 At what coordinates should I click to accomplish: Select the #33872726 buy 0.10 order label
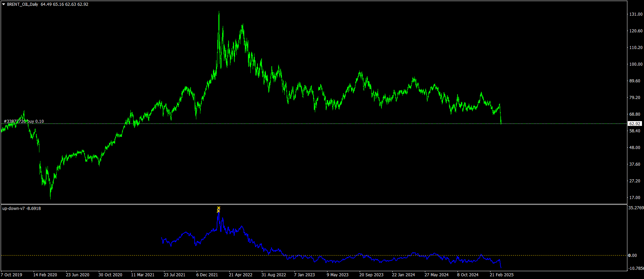[x=24, y=121]
